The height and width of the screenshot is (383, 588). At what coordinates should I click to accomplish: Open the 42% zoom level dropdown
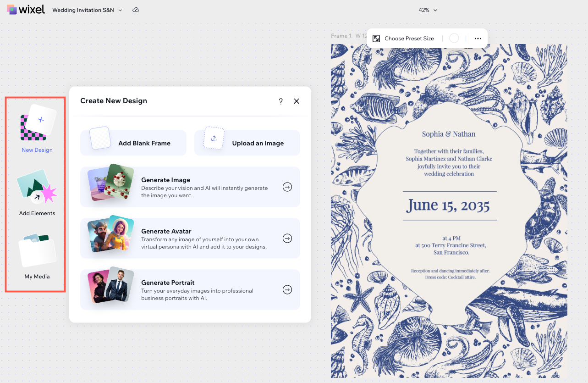tap(428, 10)
